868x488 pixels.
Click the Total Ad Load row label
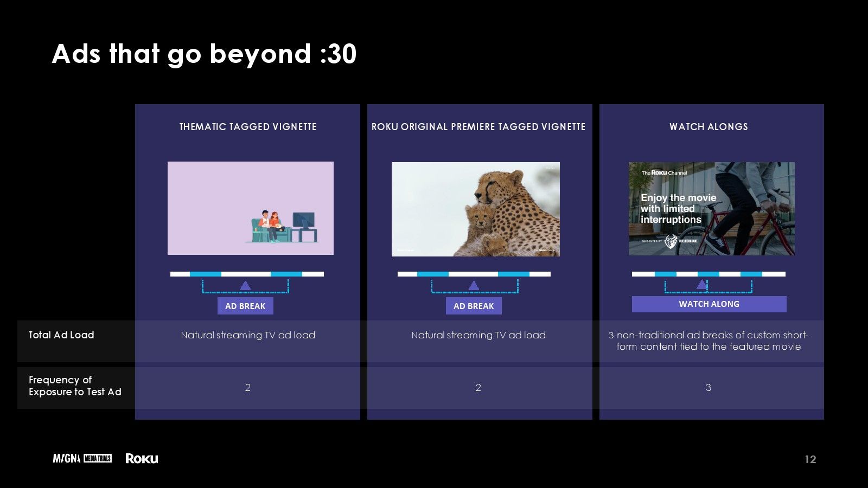(61, 335)
